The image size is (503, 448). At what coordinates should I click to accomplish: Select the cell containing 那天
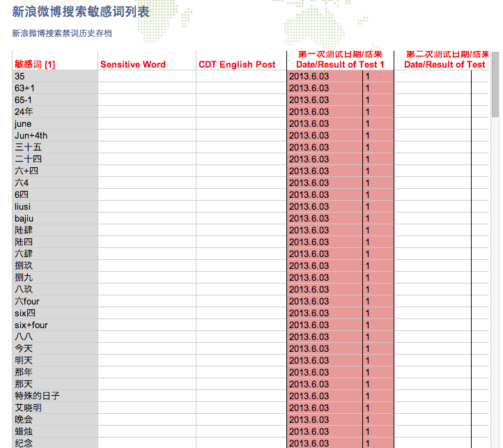55,385
